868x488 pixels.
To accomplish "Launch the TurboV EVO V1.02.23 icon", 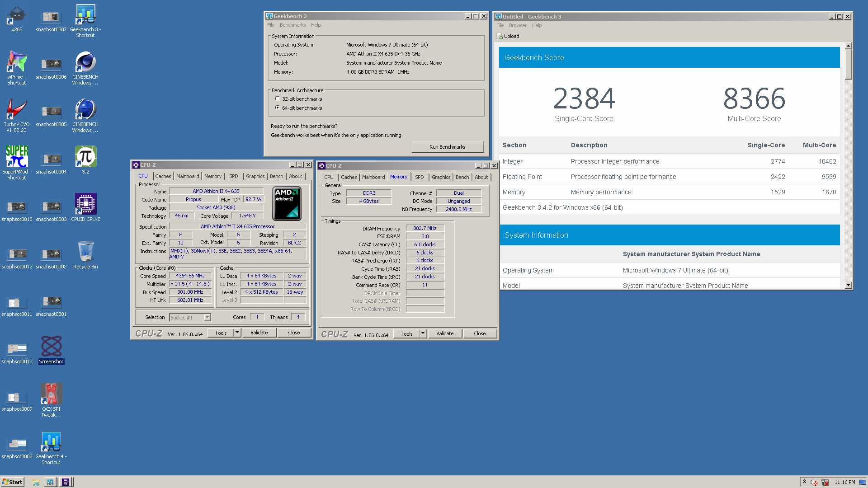I will (17, 116).
